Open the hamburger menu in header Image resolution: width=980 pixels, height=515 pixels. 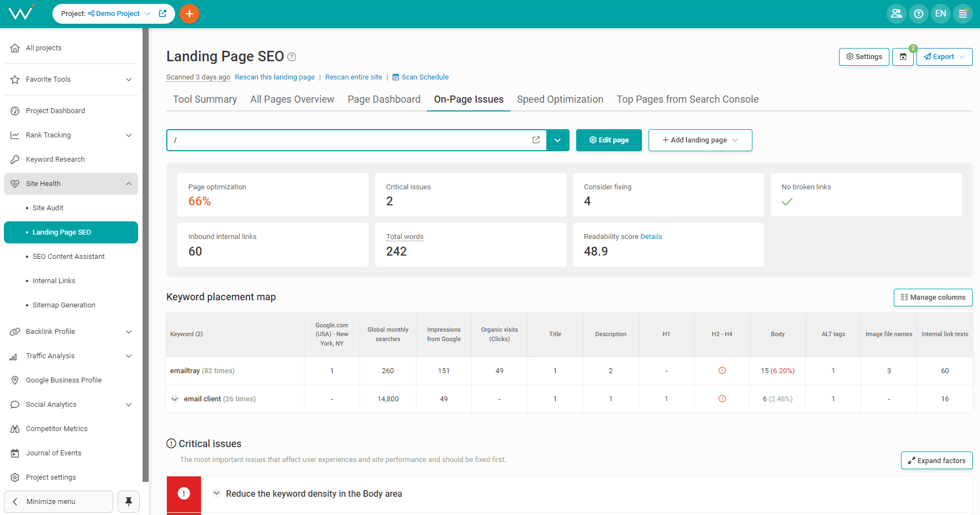[x=962, y=14]
